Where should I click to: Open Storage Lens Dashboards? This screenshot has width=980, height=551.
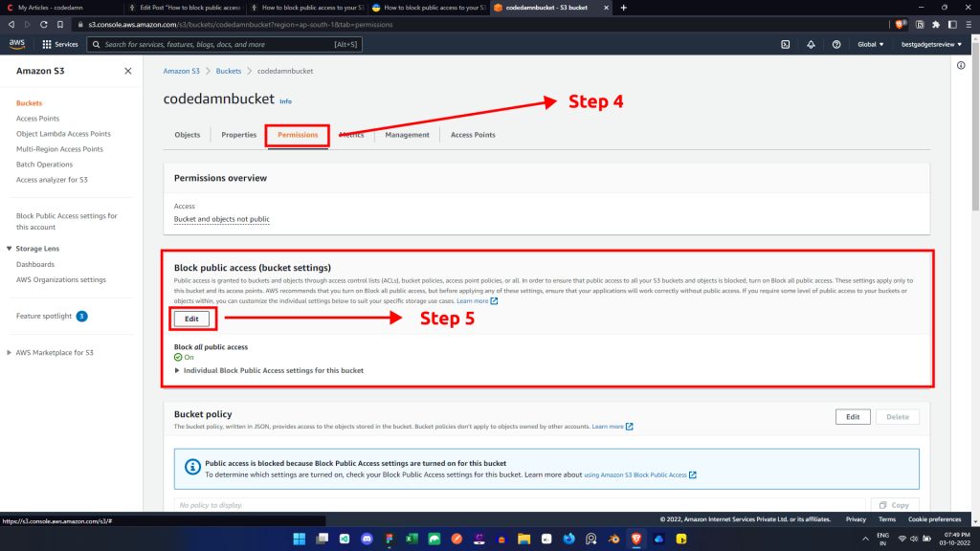pos(35,264)
